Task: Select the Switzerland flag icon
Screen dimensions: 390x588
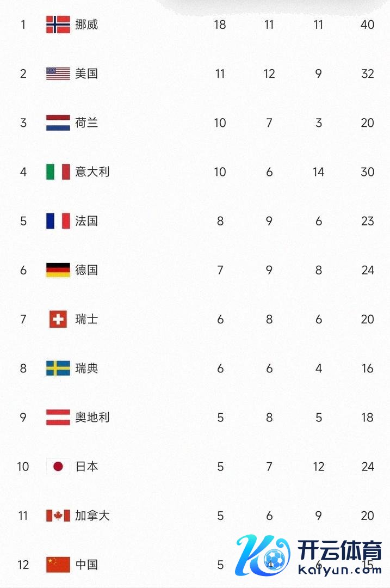Action: pos(58,319)
